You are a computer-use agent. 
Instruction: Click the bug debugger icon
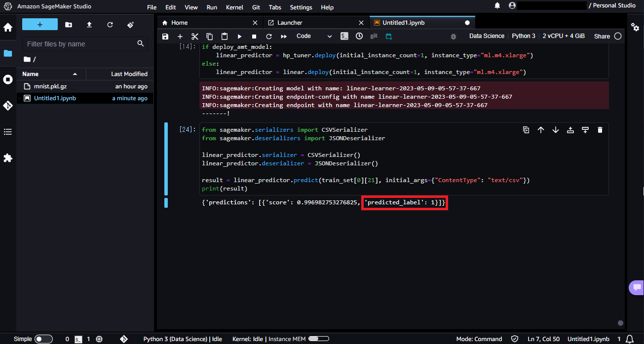pyautogui.click(x=454, y=37)
